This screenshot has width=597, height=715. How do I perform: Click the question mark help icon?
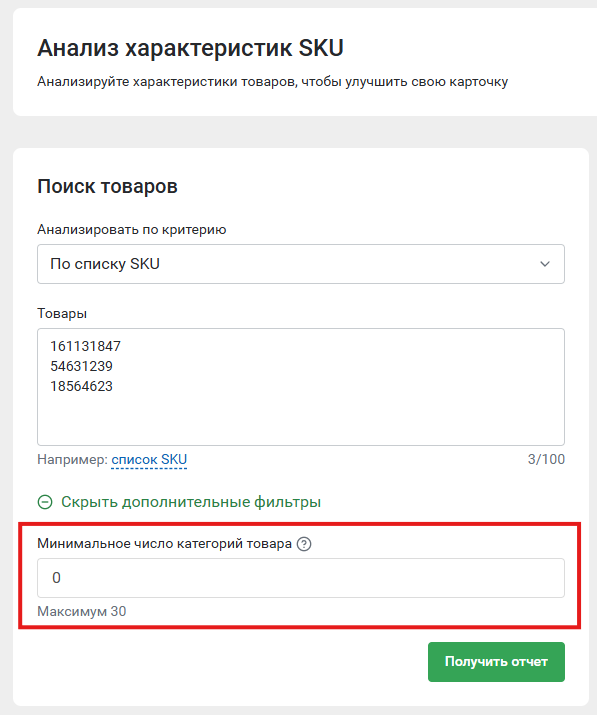click(304, 544)
